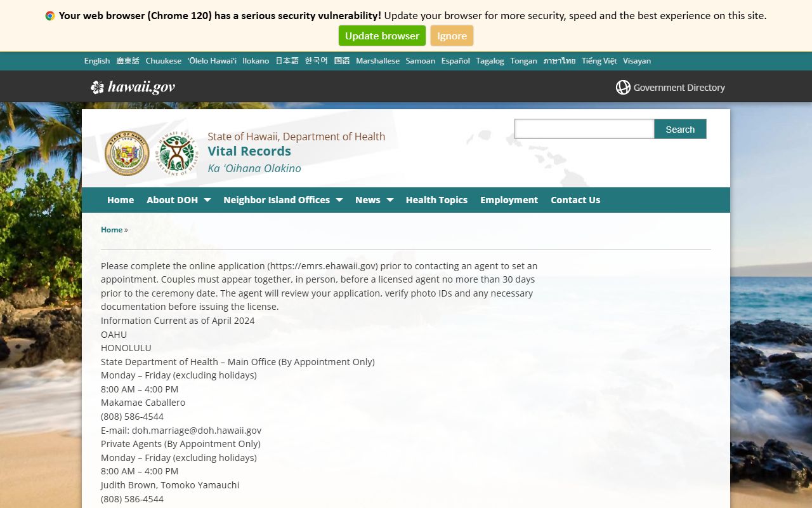This screenshot has height=508, width=812.
Task: Click the Home breadcrumb link
Action: (112, 230)
